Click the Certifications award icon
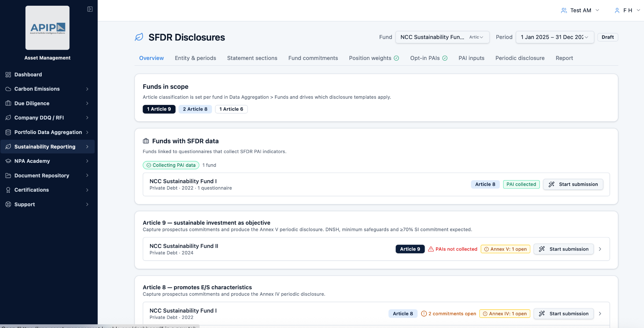This screenshot has height=328, width=644. tap(8, 190)
